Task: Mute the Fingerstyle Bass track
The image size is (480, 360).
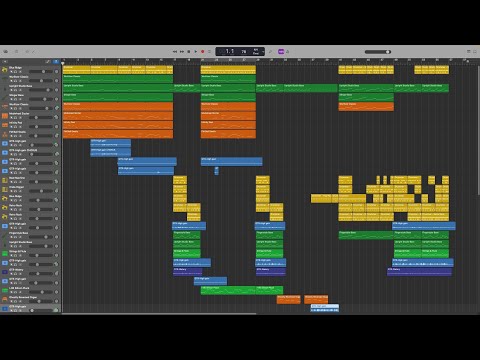Action: click(x=11, y=237)
